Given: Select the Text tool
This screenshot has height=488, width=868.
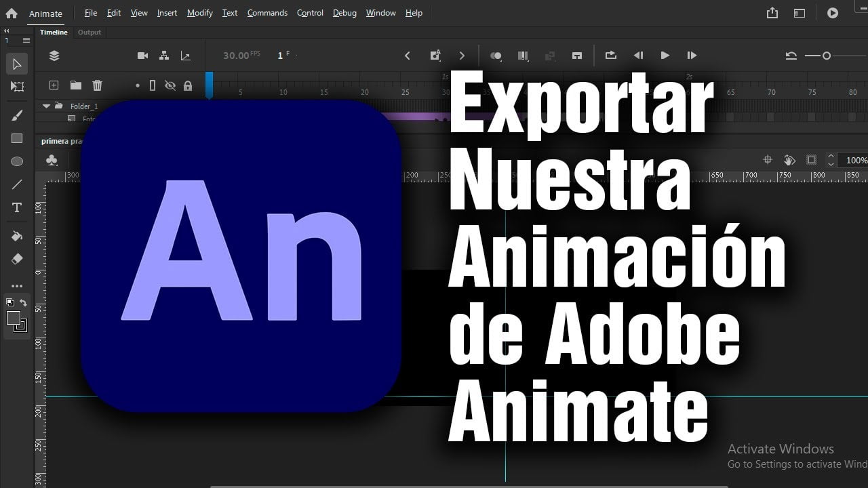Looking at the screenshot, I should click(17, 207).
